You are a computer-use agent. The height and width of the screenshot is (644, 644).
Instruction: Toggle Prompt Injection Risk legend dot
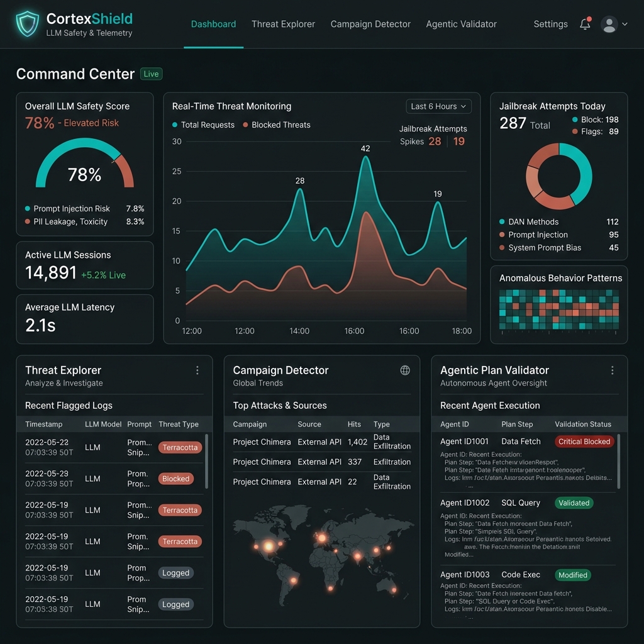28,209
